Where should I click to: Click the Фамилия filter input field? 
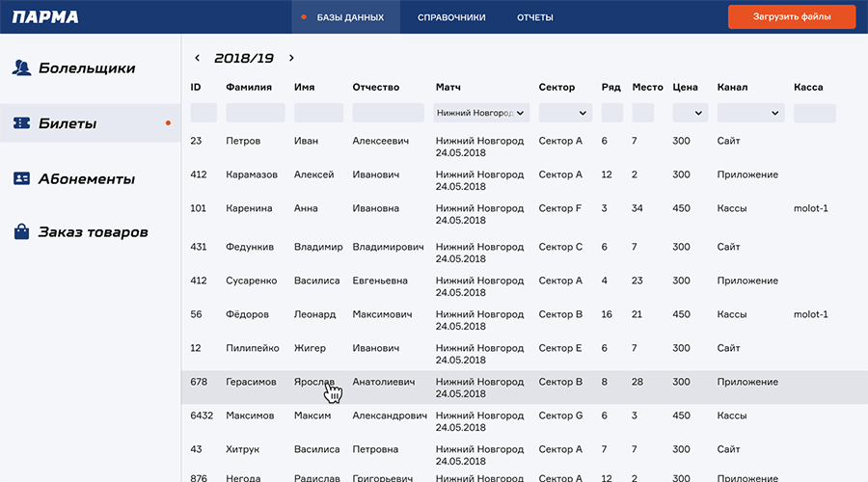255,113
